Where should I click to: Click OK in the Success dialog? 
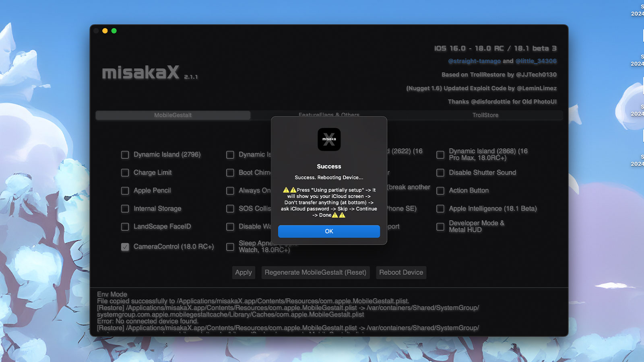tap(329, 231)
